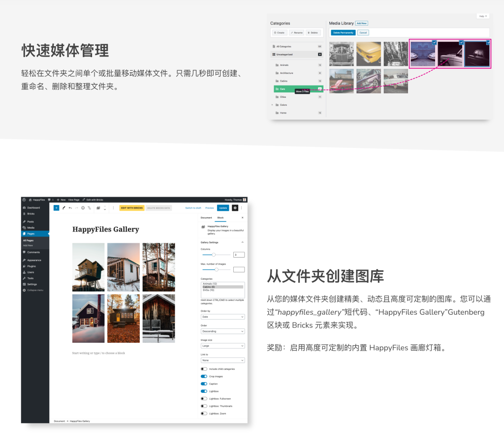Click the Comments bubble icon in sidebar

pyautogui.click(x=24, y=252)
